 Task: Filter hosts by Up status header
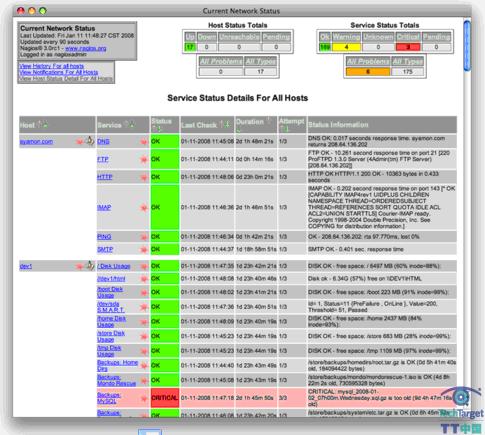[190, 37]
